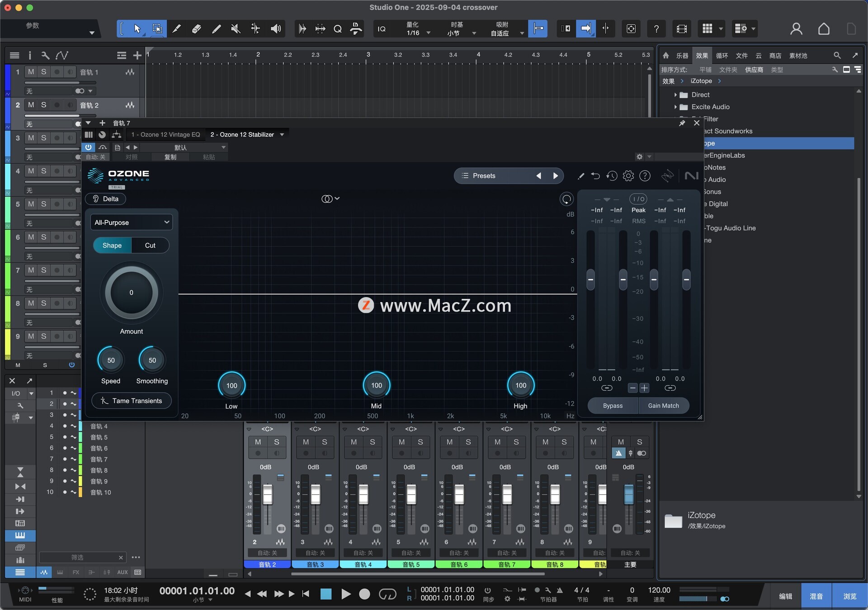Open the help question mark in toolbar
Image resolution: width=868 pixels, height=610 pixels.
(x=656, y=29)
